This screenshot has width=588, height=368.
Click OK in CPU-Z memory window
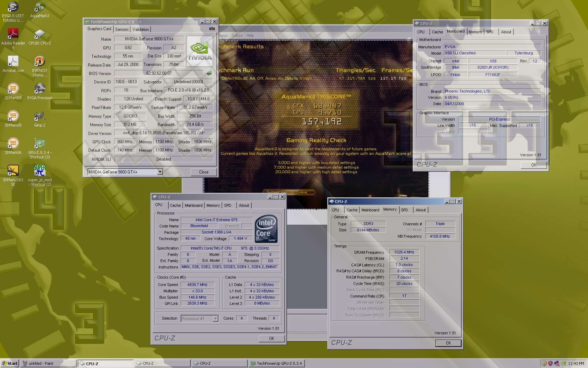click(448, 343)
